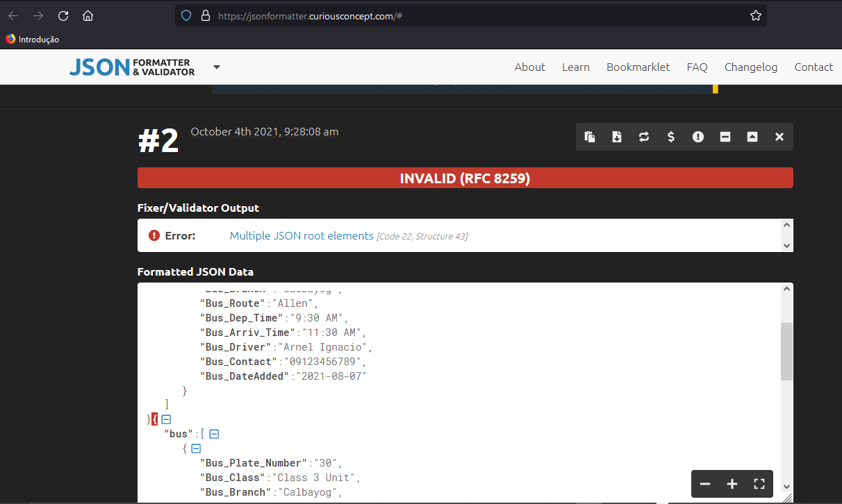Screen dimensions: 842x504
Task: Open the dropdown next to JSON Formatter logo
Action: coord(217,67)
